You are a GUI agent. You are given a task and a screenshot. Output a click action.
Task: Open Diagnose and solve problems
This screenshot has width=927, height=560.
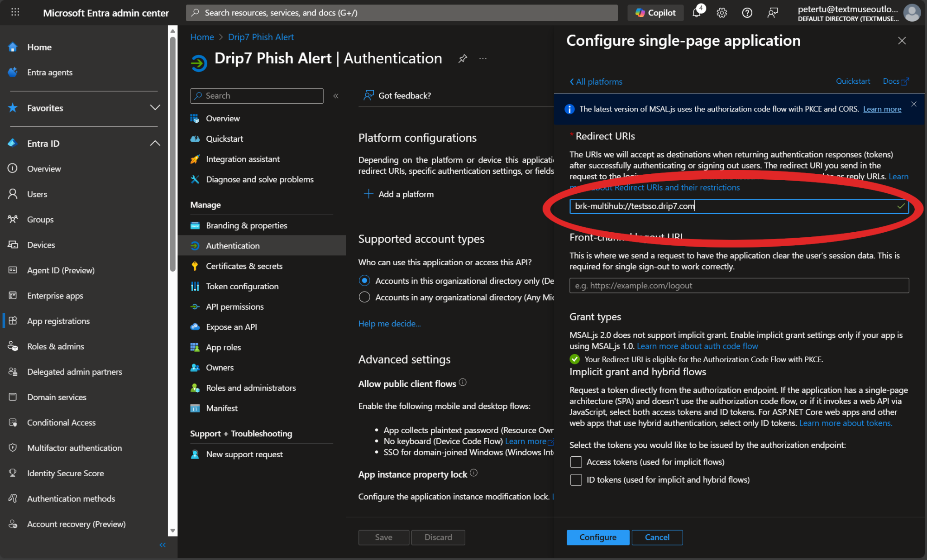click(260, 180)
